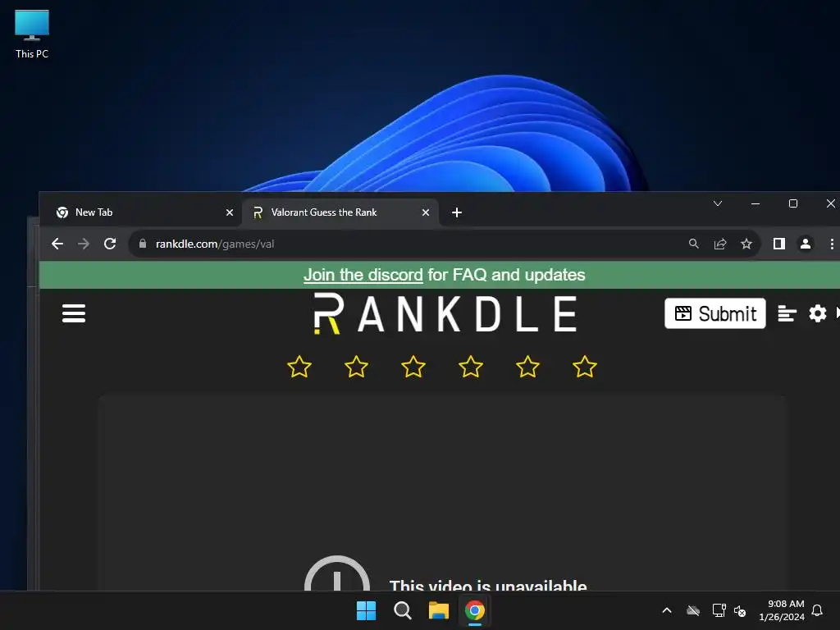Open the zoom magnifier in address bar
The image size is (840, 630).
click(x=694, y=244)
